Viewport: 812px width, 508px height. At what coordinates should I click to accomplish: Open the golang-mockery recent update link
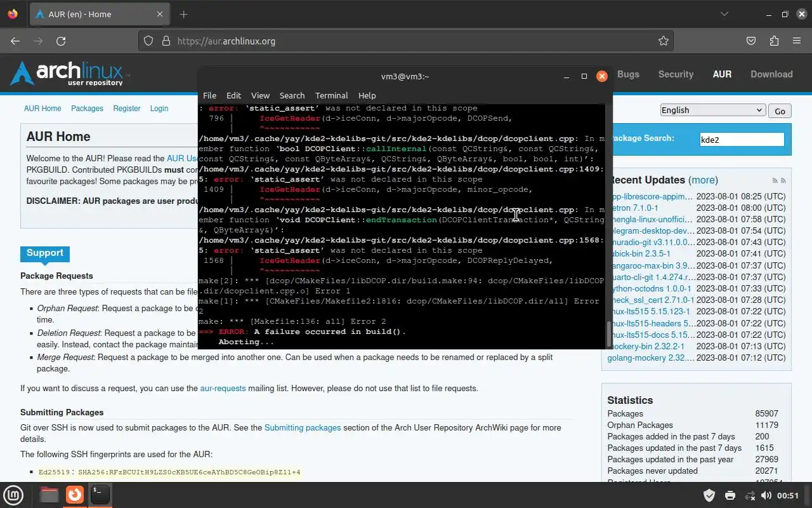pos(650,358)
